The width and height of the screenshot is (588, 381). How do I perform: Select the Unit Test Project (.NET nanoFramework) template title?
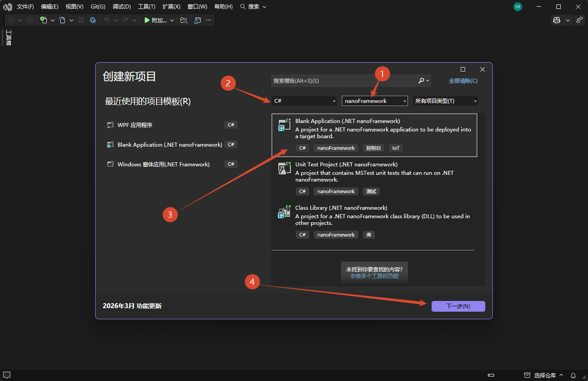(x=346, y=165)
